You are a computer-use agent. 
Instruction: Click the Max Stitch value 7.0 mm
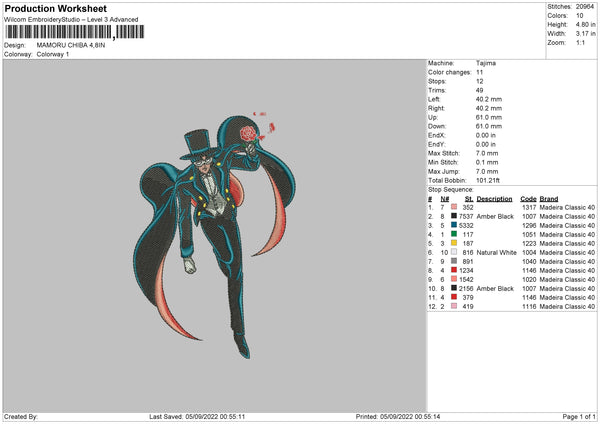[487, 153]
